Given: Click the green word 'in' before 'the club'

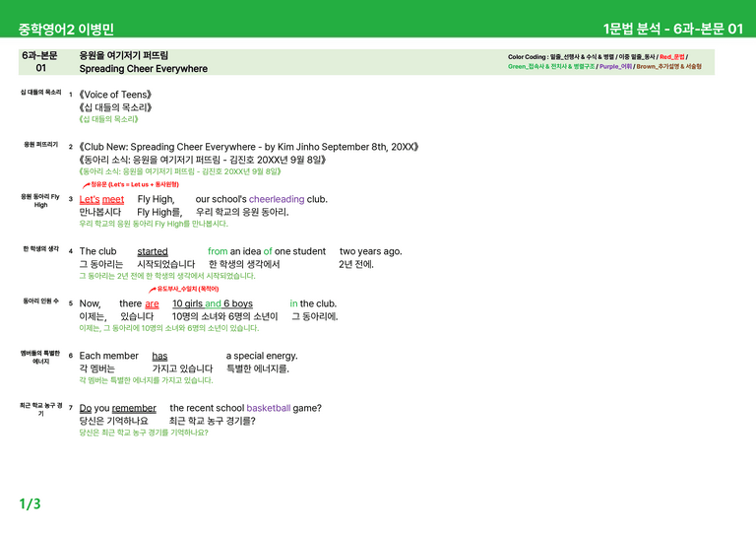Looking at the screenshot, I should click(x=293, y=303).
